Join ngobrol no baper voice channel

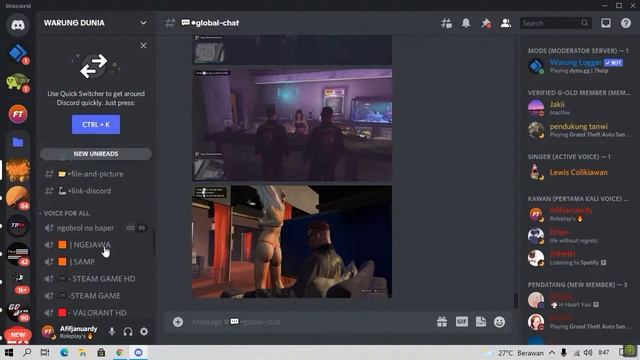pyautogui.click(x=96, y=228)
